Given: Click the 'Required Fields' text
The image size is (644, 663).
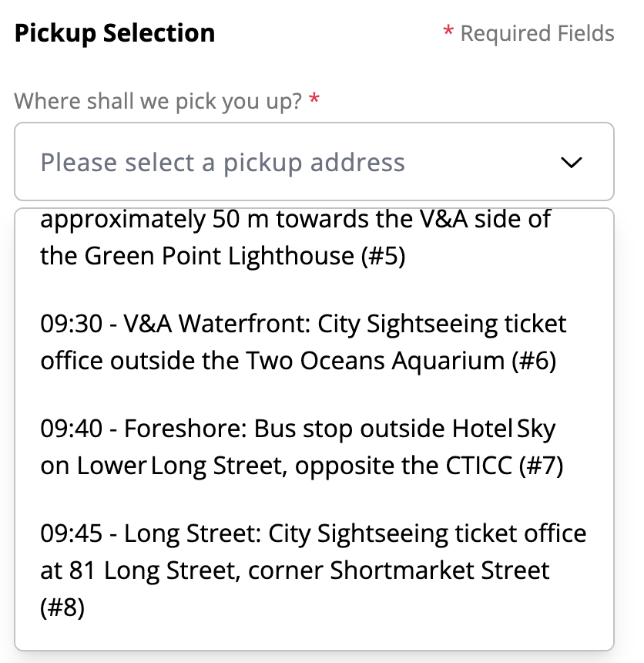Looking at the screenshot, I should [x=537, y=34].
